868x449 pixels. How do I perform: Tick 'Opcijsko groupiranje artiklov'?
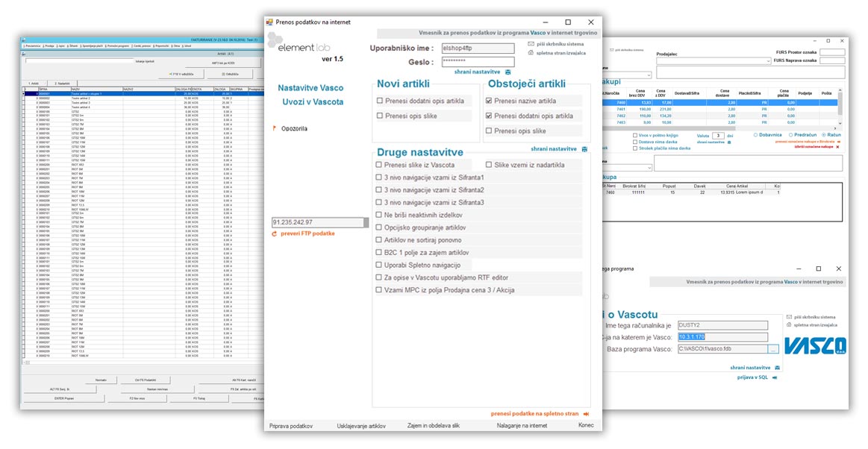pyautogui.click(x=378, y=227)
